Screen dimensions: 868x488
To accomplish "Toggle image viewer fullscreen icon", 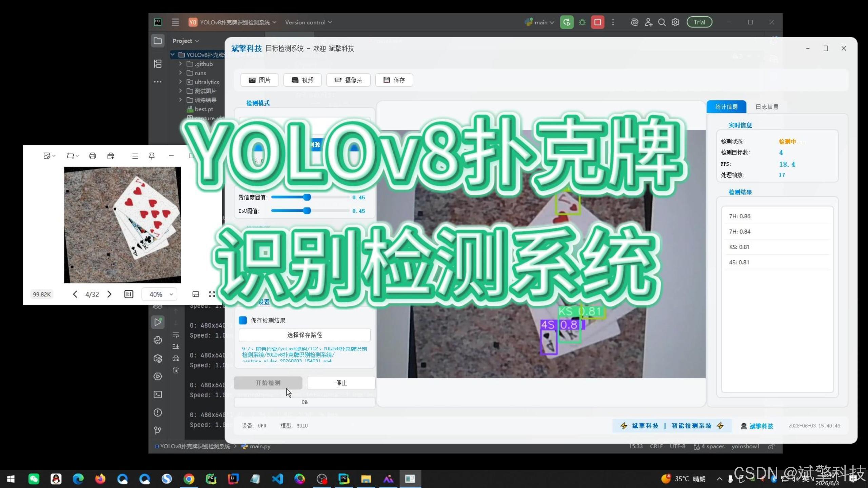I will [212, 294].
